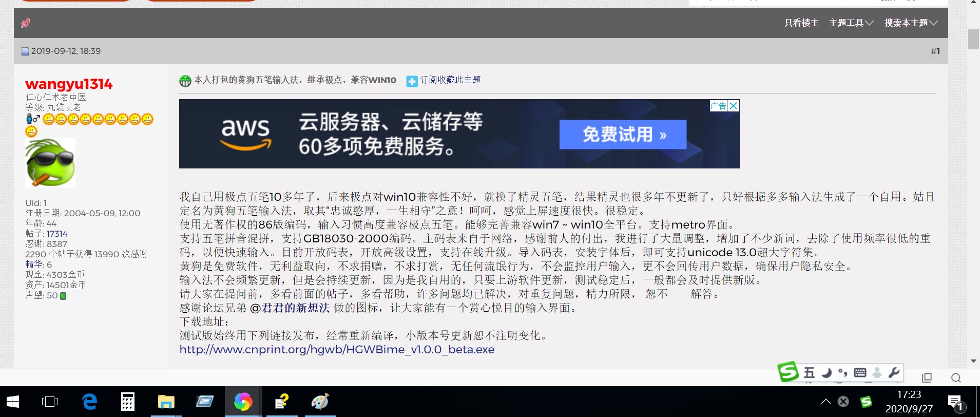Click the post permalink #1
980x417 pixels.
[935, 51]
